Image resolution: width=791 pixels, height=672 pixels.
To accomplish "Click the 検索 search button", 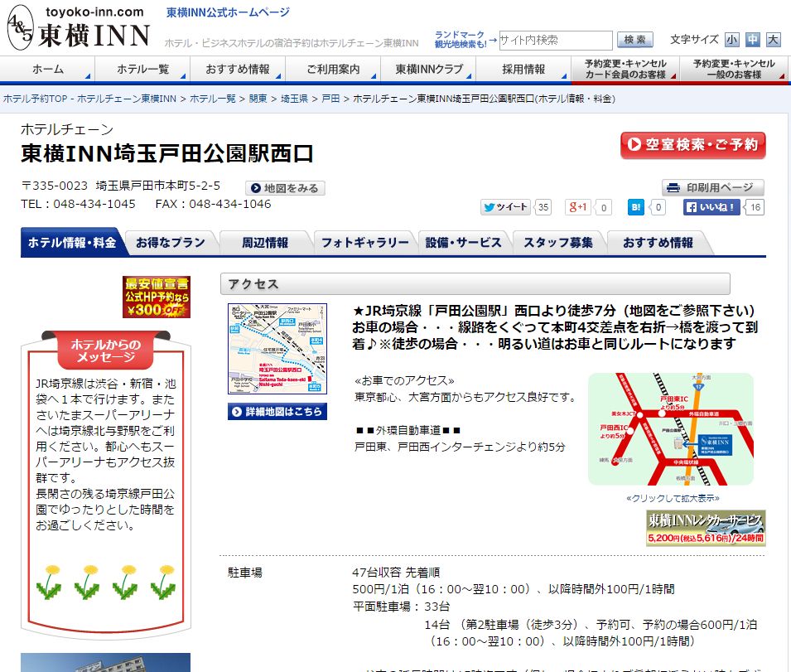I will coord(635,40).
